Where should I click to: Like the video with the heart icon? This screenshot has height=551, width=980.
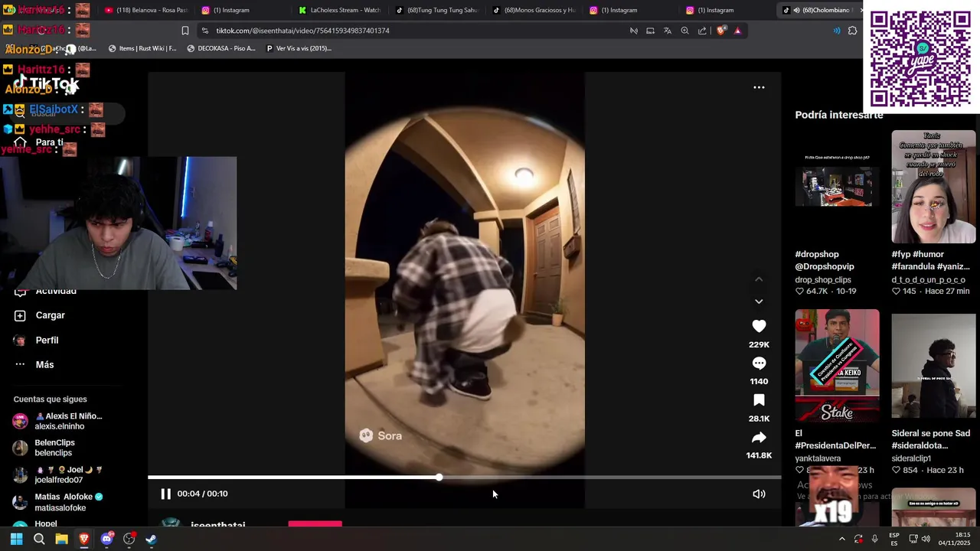pyautogui.click(x=759, y=326)
